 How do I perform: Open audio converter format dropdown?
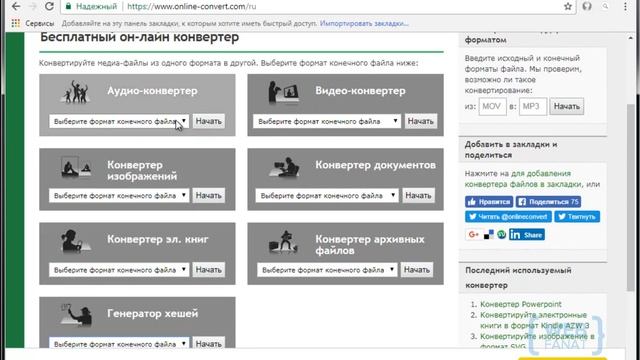coord(119,121)
